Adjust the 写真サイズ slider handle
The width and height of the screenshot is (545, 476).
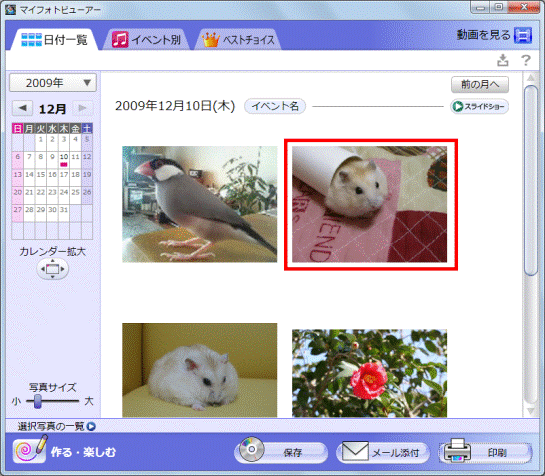tap(38, 401)
